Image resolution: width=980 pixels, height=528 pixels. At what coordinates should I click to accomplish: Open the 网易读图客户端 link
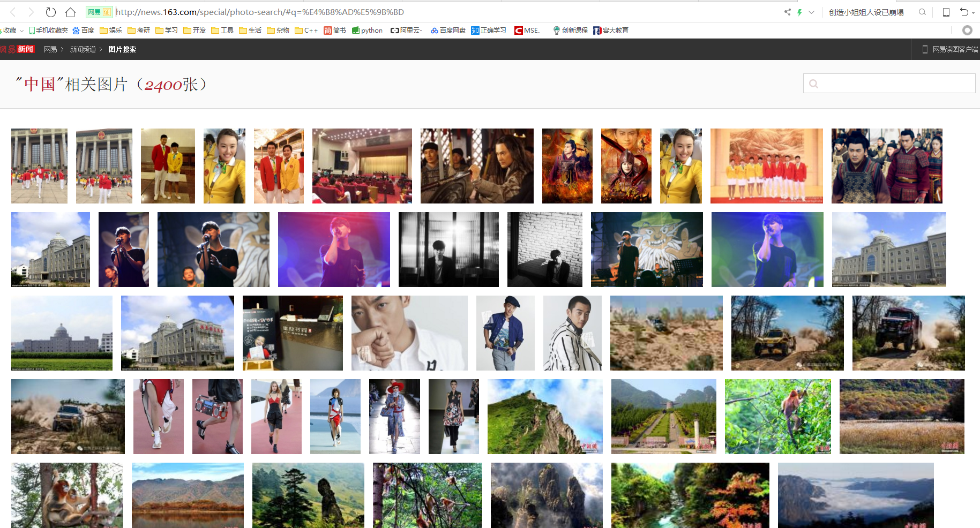(950, 49)
